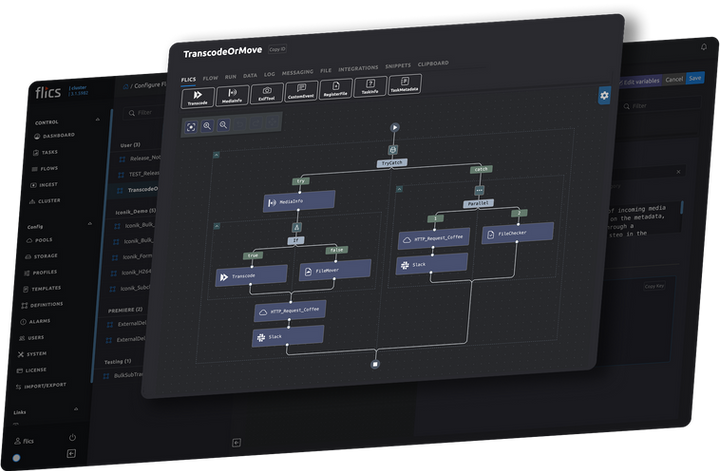This screenshot has height=471, width=720.
Task: Select the FileMover node in the flow
Action: 335,270
